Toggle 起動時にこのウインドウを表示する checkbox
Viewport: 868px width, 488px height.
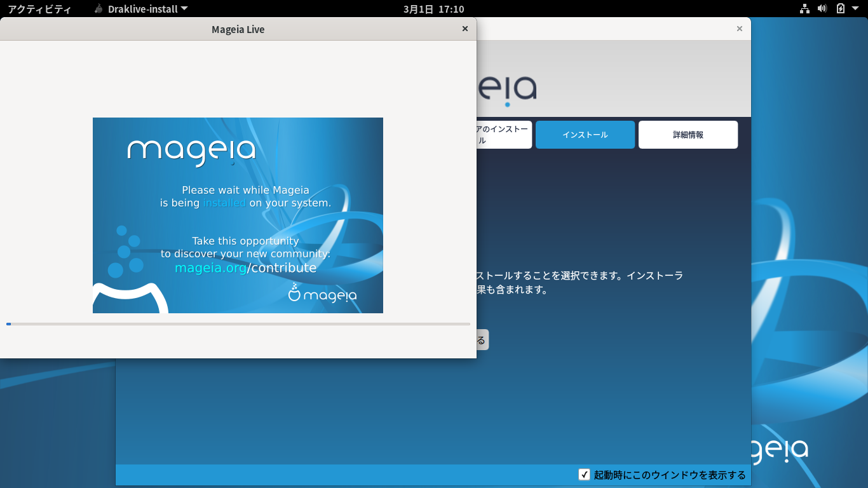click(x=584, y=475)
